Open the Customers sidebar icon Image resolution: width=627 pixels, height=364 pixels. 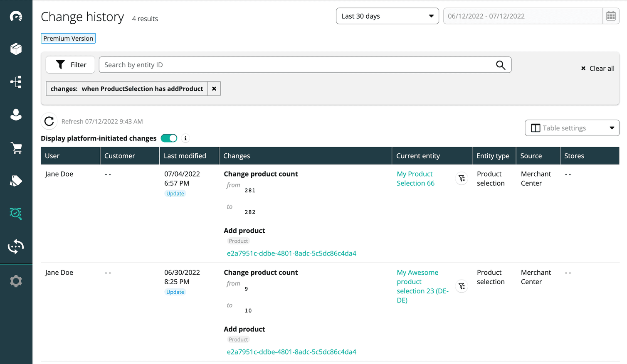[x=16, y=115]
